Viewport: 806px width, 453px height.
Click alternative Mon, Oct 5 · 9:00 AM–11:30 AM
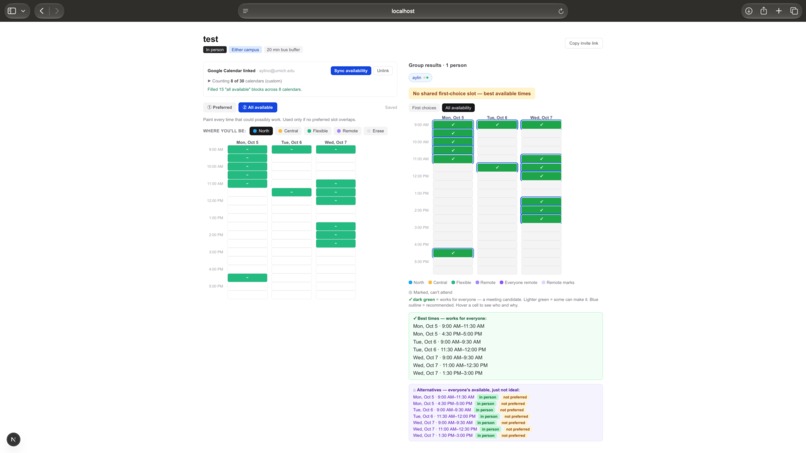tap(444, 397)
